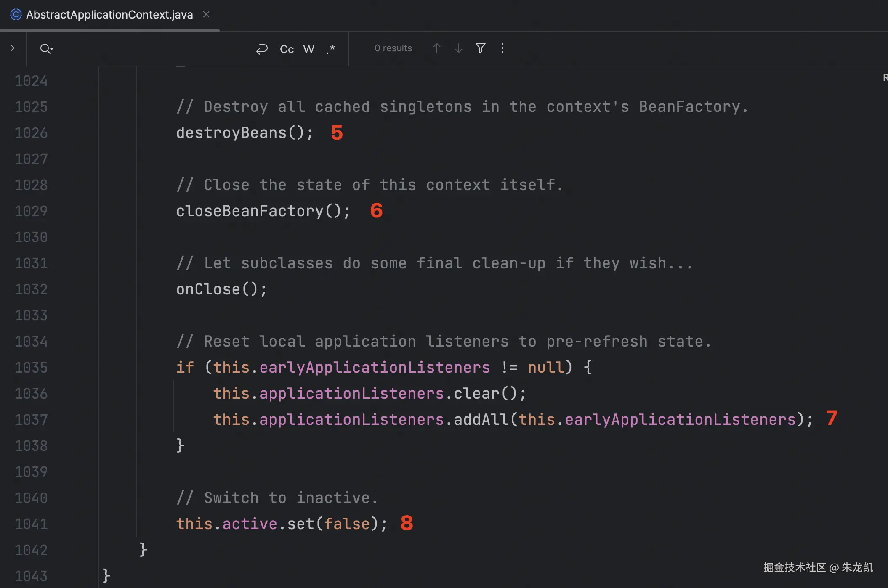Image resolution: width=888 pixels, height=588 pixels.
Task: Enable Regex (.*) search option
Action: (x=331, y=49)
